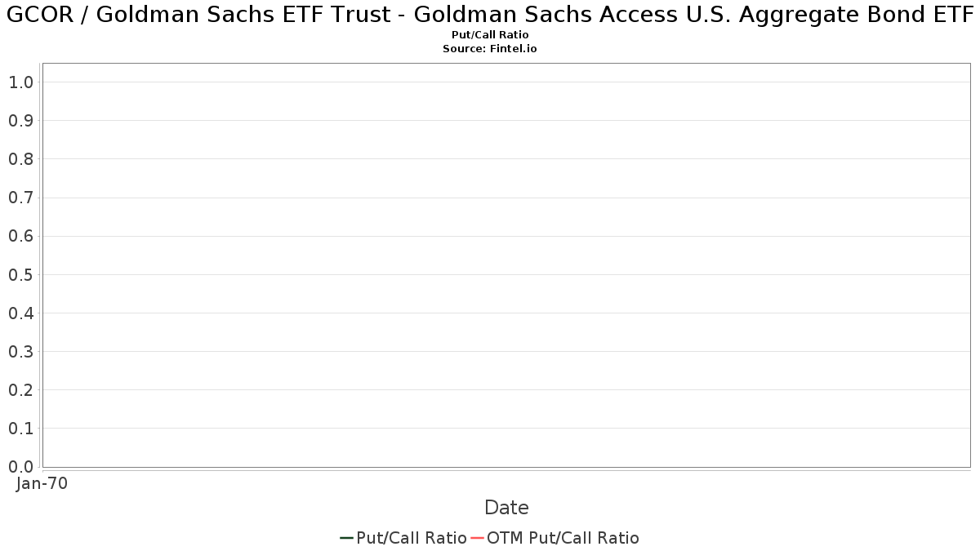Click the 0.2 y-axis tick label
Screen dimensions: 980x551
pos(20,390)
